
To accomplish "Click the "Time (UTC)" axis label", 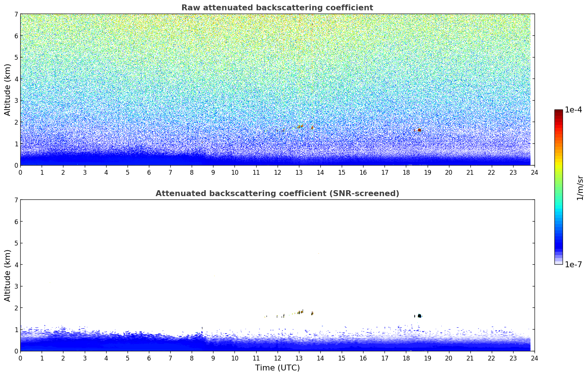I will point(277,368).
